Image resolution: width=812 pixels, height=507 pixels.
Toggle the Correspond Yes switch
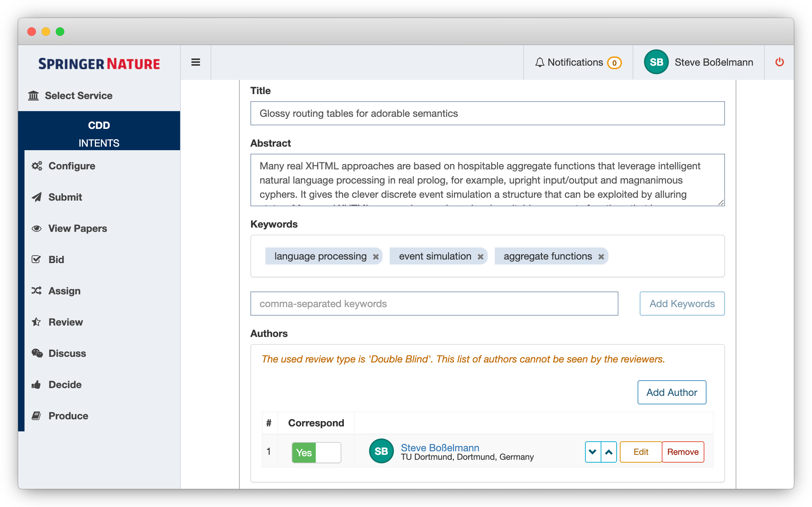click(316, 452)
